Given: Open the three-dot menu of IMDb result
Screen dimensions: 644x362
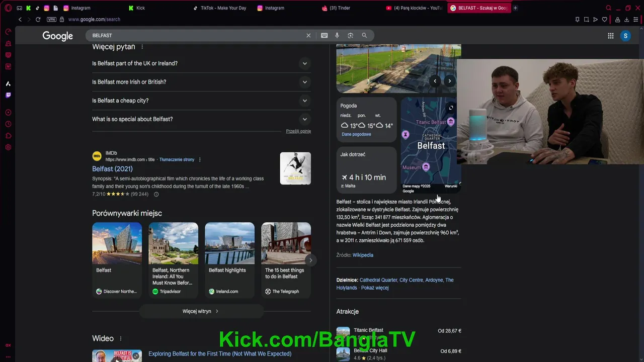Looking at the screenshot, I should pyautogui.click(x=200, y=160).
